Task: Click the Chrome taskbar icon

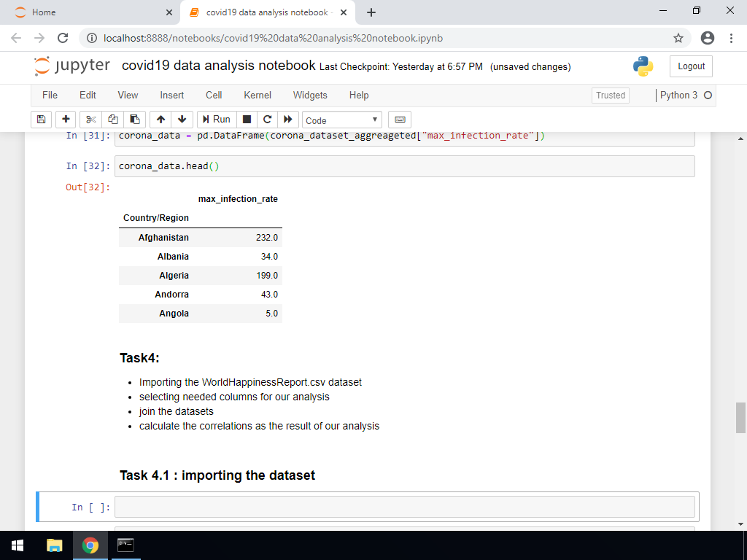Action: point(90,545)
